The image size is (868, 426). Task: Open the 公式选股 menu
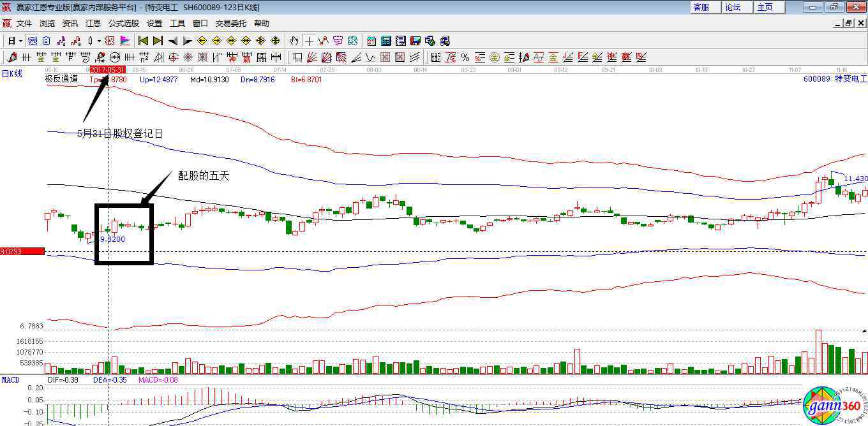click(x=124, y=24)
